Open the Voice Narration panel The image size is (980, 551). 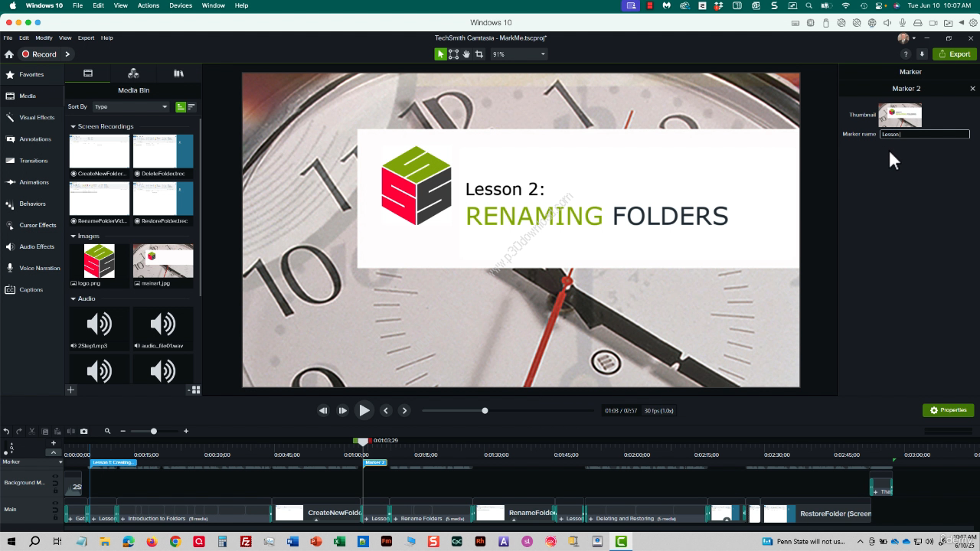pos(32,268)
